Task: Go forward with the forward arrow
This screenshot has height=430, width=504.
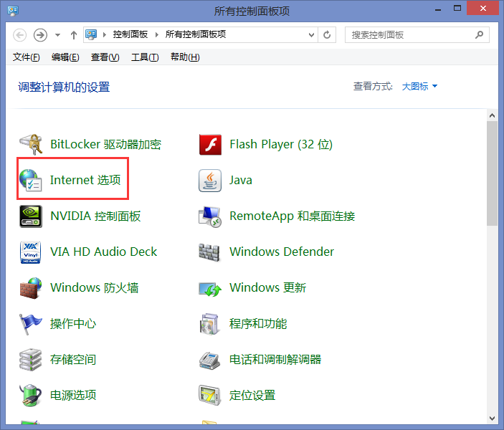Action: [40, 34]
